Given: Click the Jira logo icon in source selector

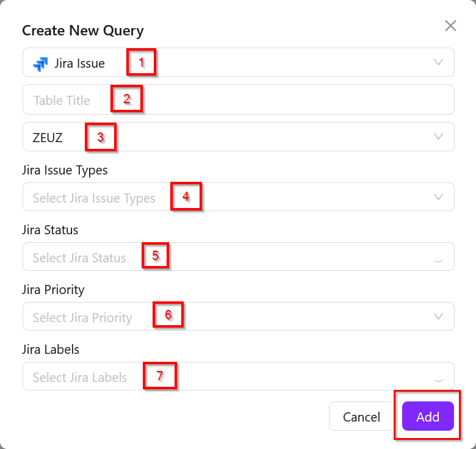Looking at the screenshot, I should [x=40, y=63].
